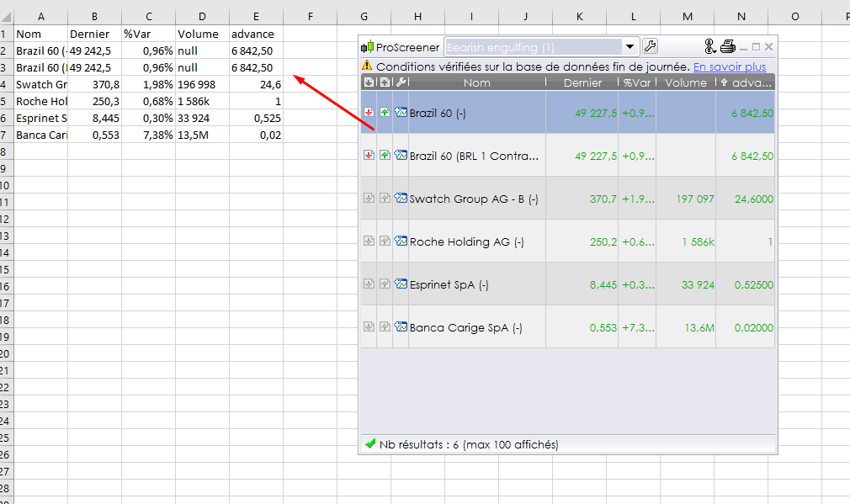This screenshot has width=850, height=504.
Task: Click the sell arrow column header icon
Action: click(x=369, y=82)
